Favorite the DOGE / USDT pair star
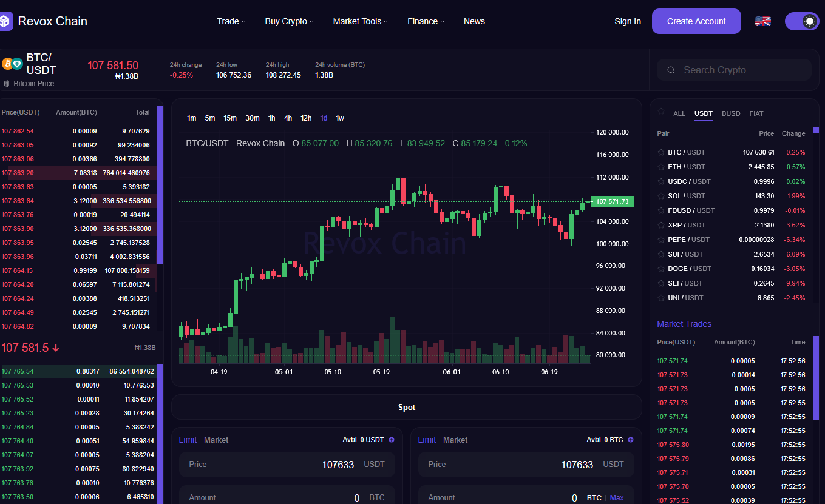 click(x=661, y=269)
